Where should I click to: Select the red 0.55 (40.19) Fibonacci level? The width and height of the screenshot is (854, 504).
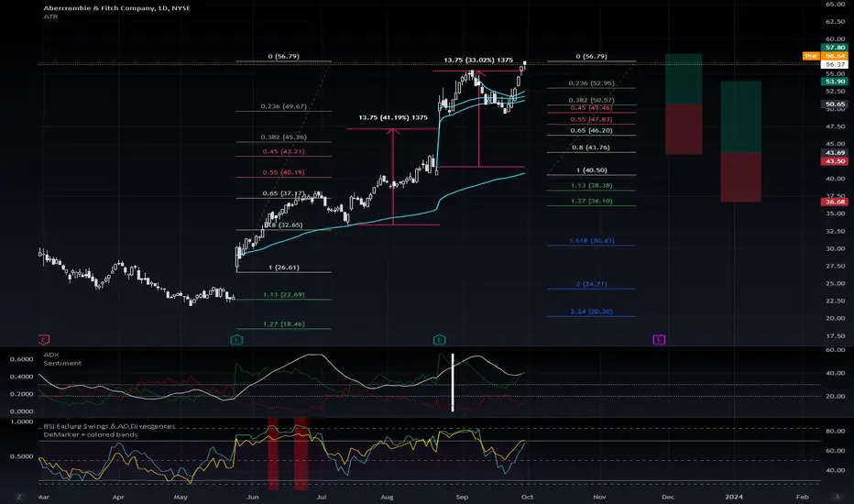[283, 172]
